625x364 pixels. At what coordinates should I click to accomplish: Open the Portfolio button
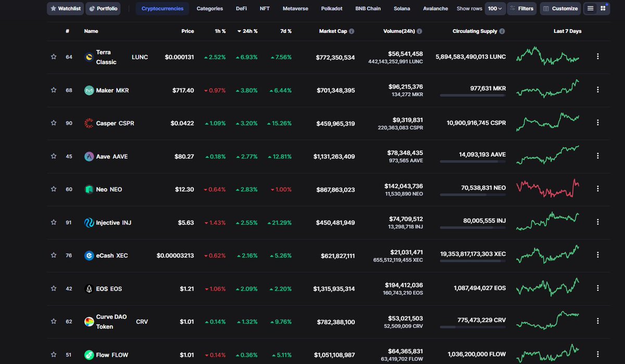103,8
